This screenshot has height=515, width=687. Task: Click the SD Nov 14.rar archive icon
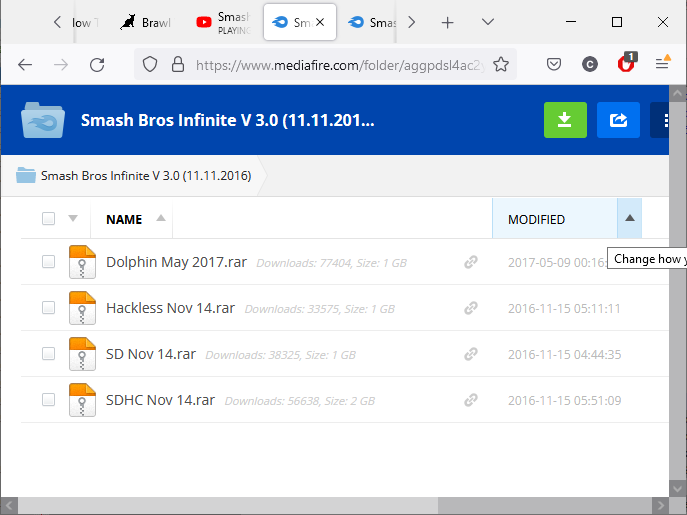click(82, 354)
